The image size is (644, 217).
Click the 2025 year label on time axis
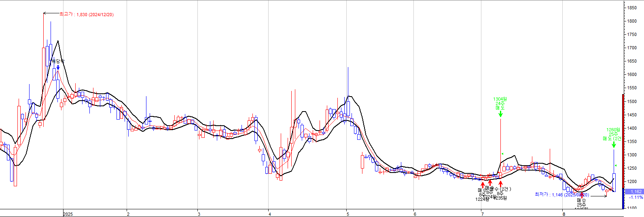(x=68, y=214)
